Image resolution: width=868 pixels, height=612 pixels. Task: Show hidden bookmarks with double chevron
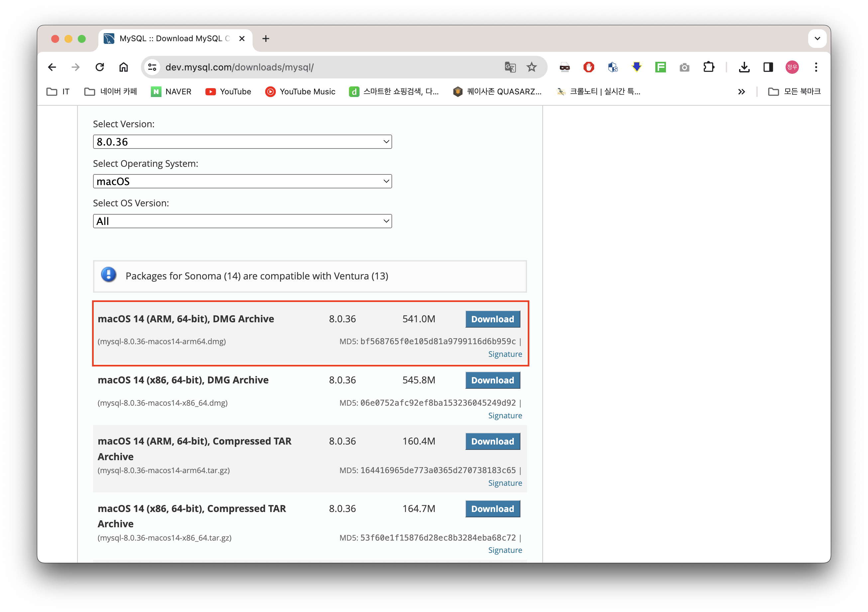click(x=741, y=91)
